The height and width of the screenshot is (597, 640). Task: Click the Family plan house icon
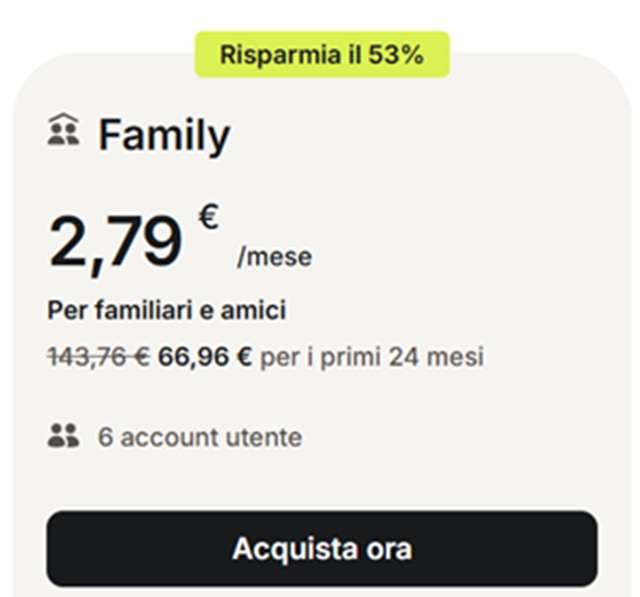coord(63,131)
